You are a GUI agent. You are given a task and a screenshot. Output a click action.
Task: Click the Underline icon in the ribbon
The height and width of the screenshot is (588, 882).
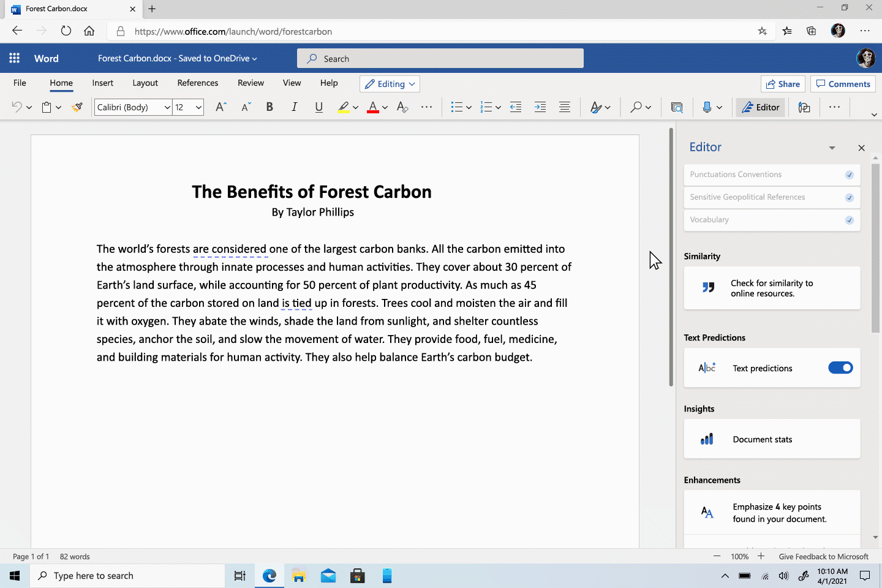(x=318, y=107)
